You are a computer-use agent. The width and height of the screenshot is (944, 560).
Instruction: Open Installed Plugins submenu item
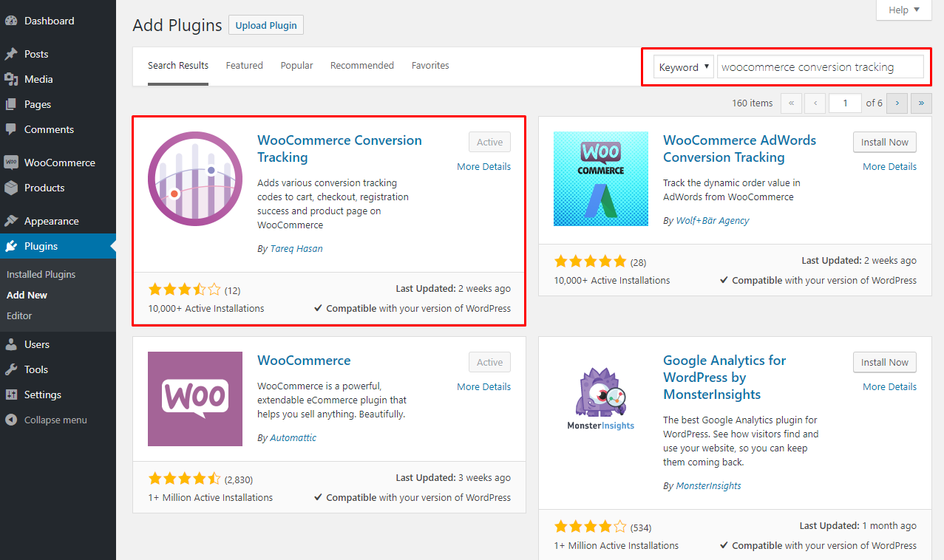[x=41, y=274]
